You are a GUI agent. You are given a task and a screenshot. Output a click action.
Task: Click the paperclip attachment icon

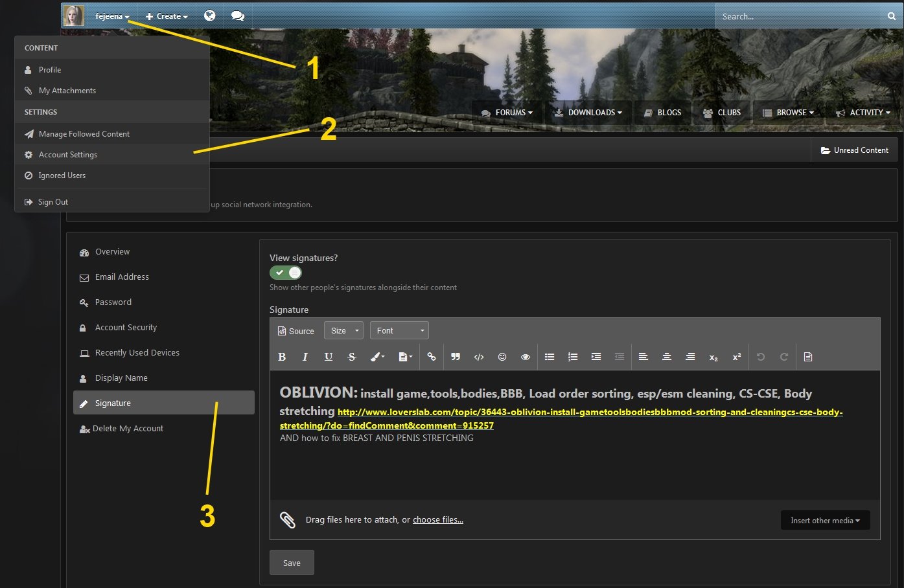288,519
